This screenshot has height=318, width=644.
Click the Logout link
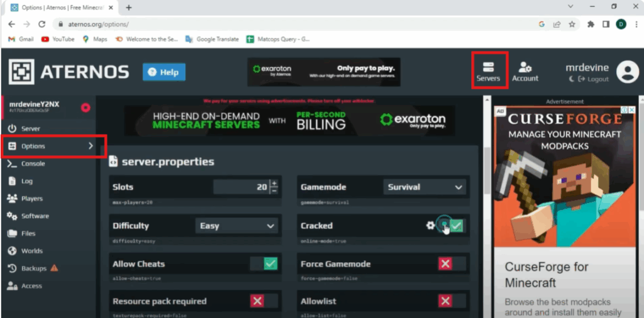pyautogui.click(x=594, y=79)
